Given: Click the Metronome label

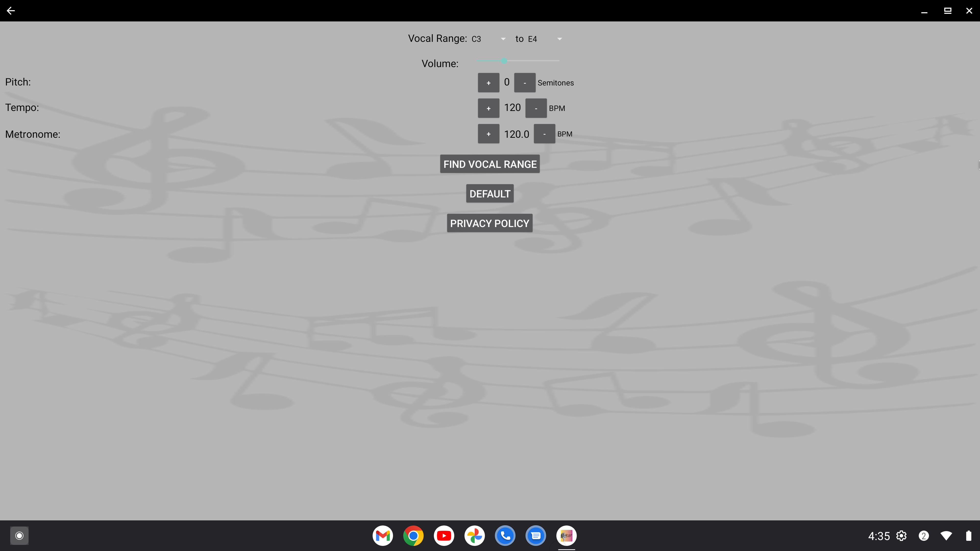Looking at the screenshot, I should pos(33,134).
